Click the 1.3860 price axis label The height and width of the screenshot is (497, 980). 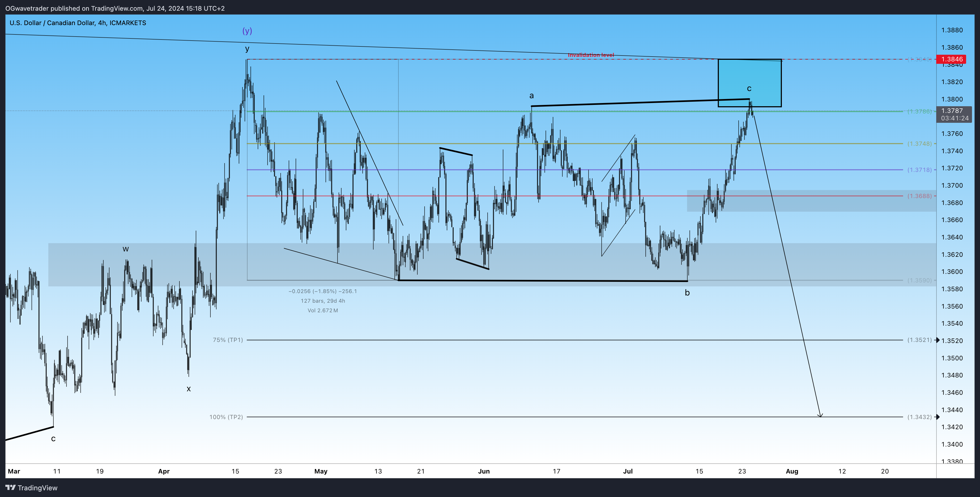pos(952,48)
